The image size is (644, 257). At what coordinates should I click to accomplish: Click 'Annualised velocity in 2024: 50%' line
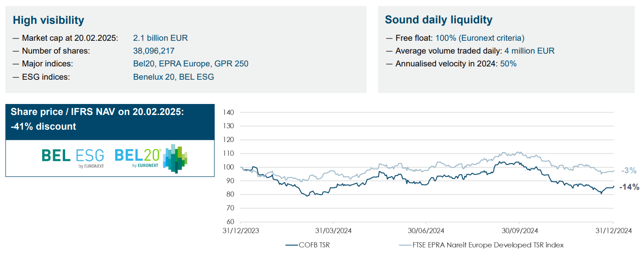tap(451, 64)
